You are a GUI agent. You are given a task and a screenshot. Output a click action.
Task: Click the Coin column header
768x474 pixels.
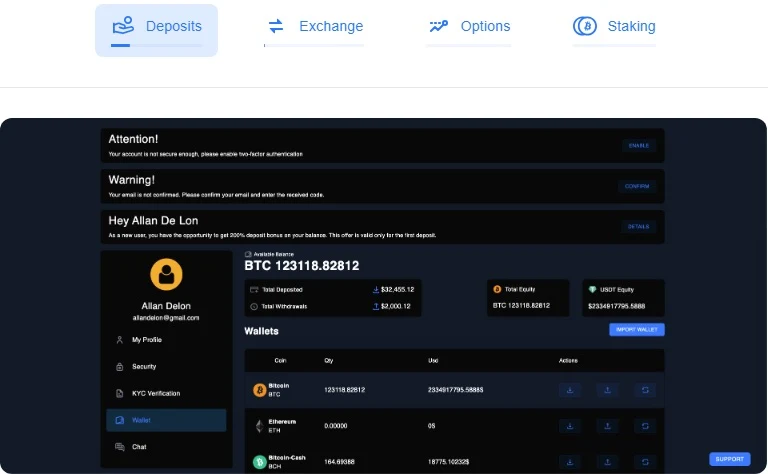click(x=280, y=360)
